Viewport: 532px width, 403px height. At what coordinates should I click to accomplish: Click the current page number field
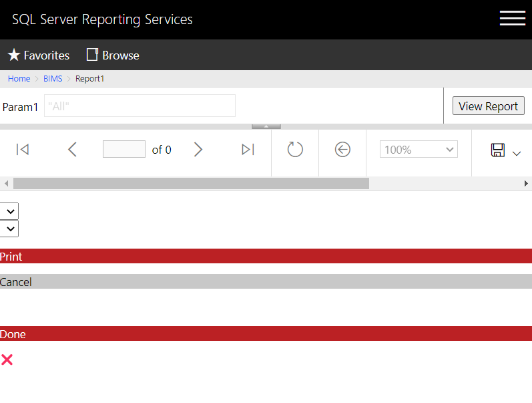click(x=124, y=149)
